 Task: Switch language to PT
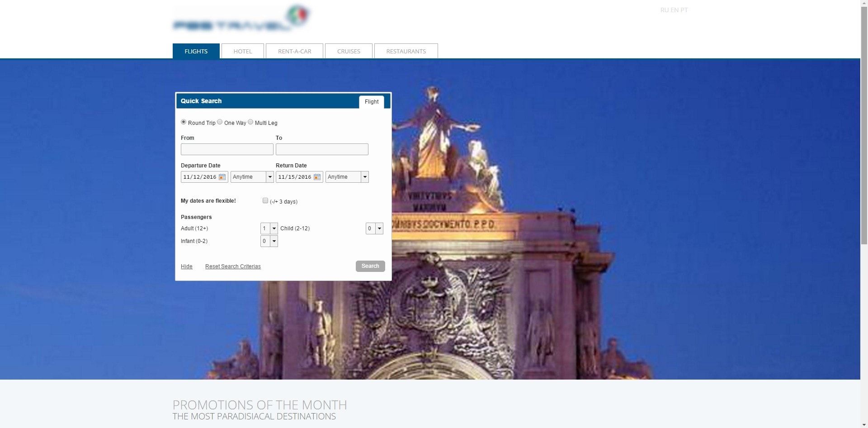coord(684,10)
